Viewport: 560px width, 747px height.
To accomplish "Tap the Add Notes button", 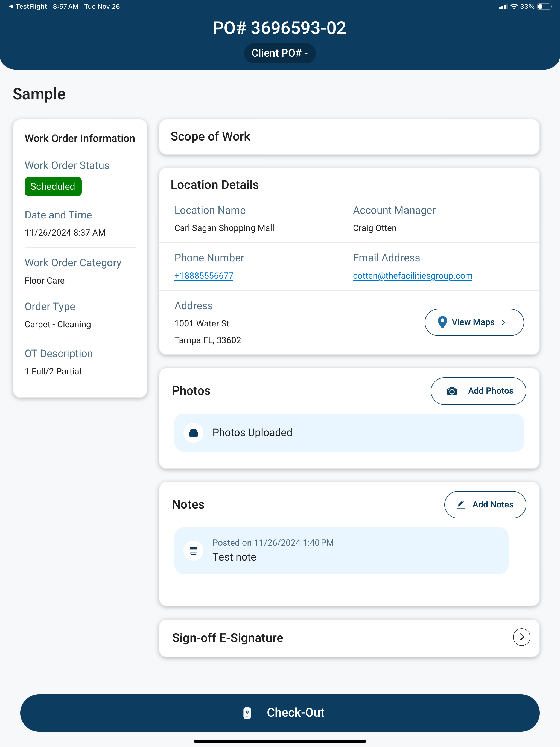I will [x=485, y=504].
